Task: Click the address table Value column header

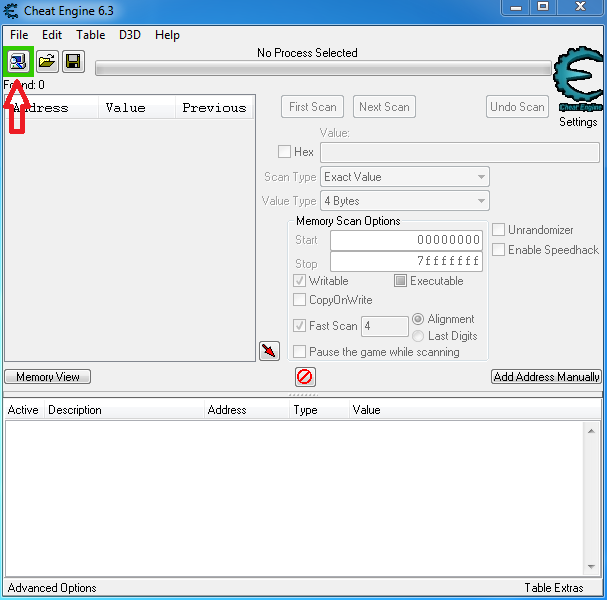Action: pyautogui.click(x=475, y=410)
